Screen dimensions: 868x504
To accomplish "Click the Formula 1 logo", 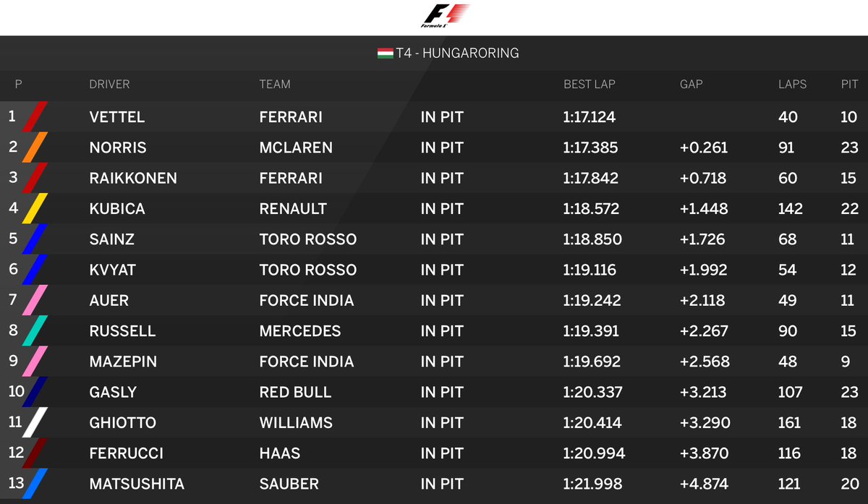I will [x=446, y=16].
